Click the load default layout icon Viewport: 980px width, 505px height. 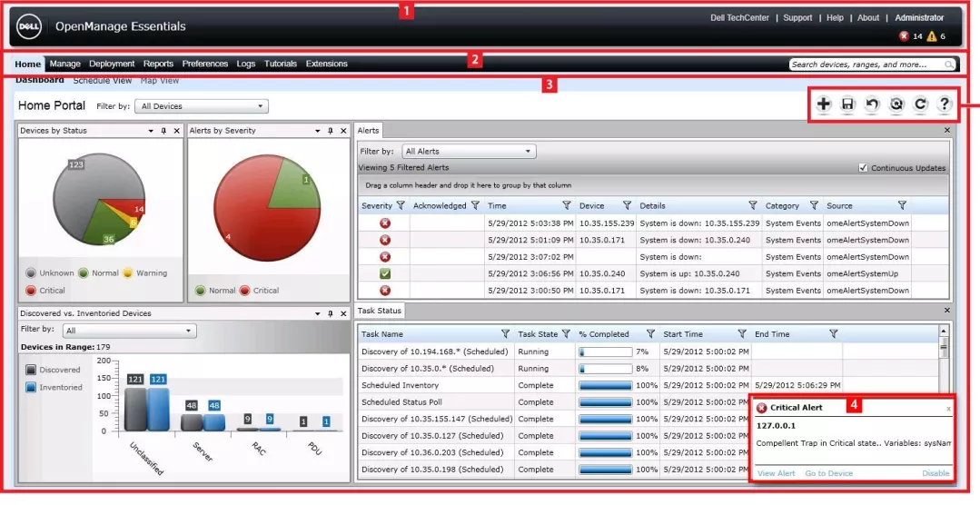pyautogui.click(x=896, y=104)
